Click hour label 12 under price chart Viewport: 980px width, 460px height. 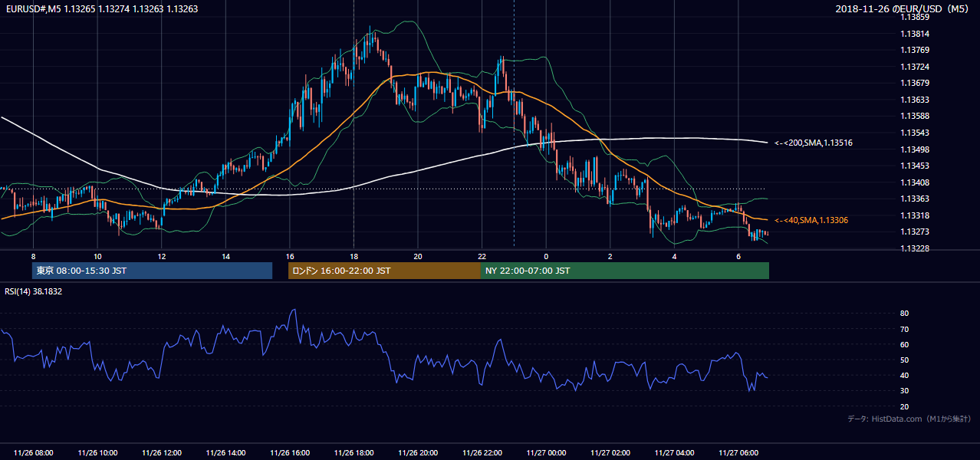click(162, 256)
